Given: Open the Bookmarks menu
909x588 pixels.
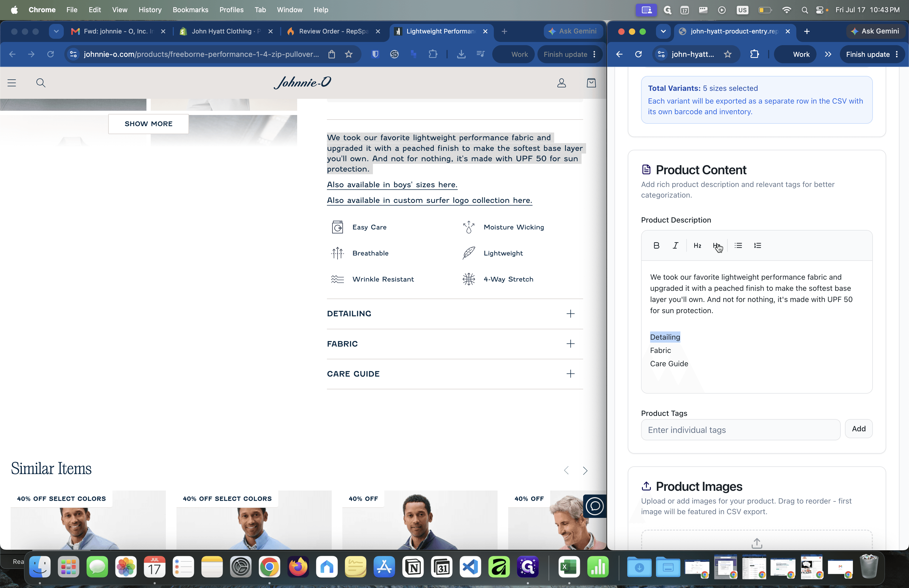Looking at the screenshot, I should (190, 10).
